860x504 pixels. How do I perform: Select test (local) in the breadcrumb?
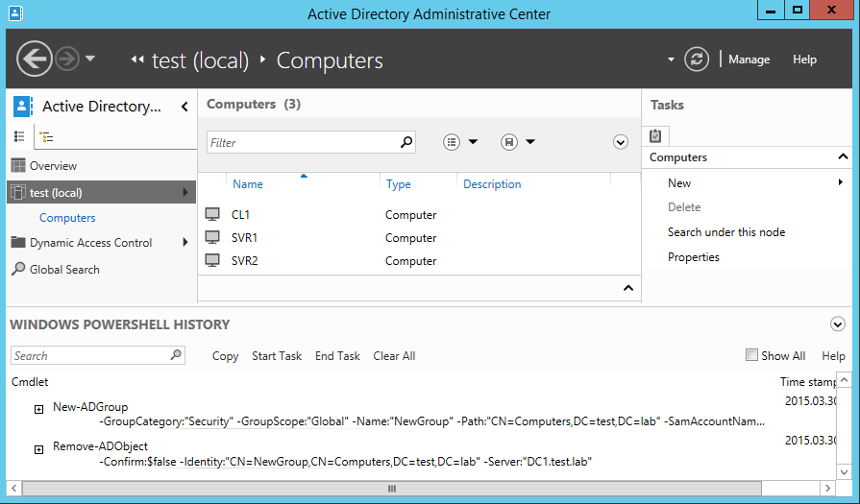point(200,60)
